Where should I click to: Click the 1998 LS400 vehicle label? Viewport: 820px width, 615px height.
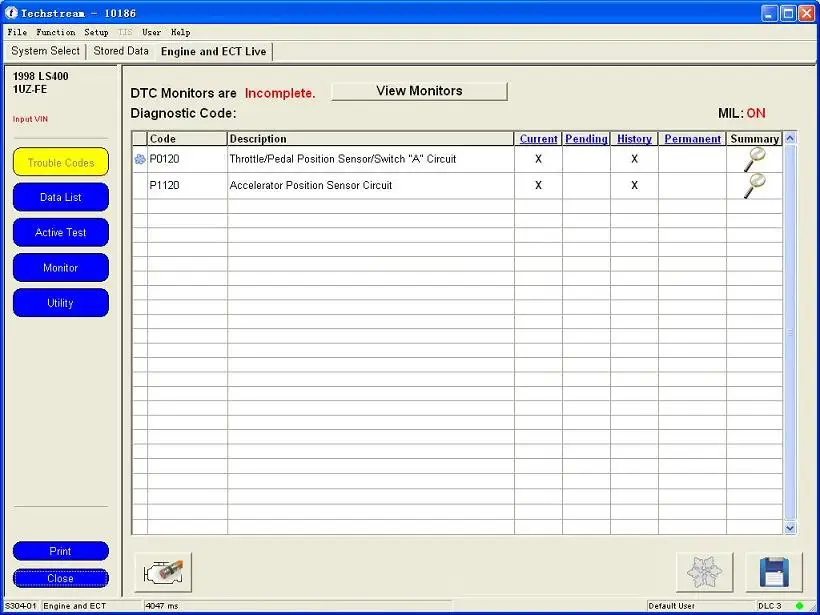tap(40, 76)
